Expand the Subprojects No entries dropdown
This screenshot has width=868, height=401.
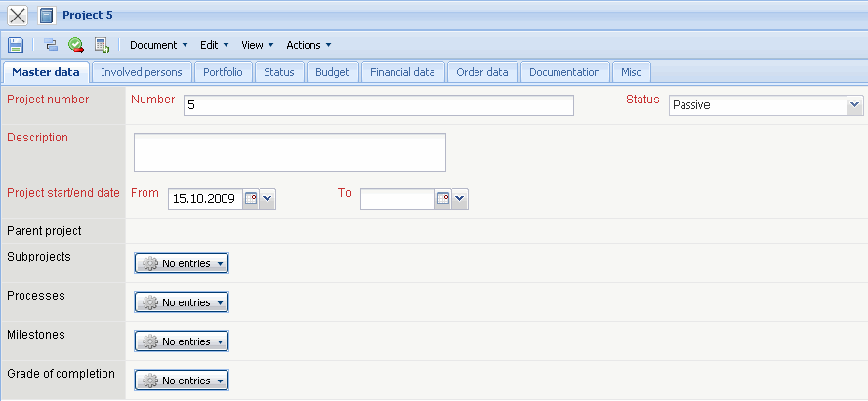tap(182, 263)
